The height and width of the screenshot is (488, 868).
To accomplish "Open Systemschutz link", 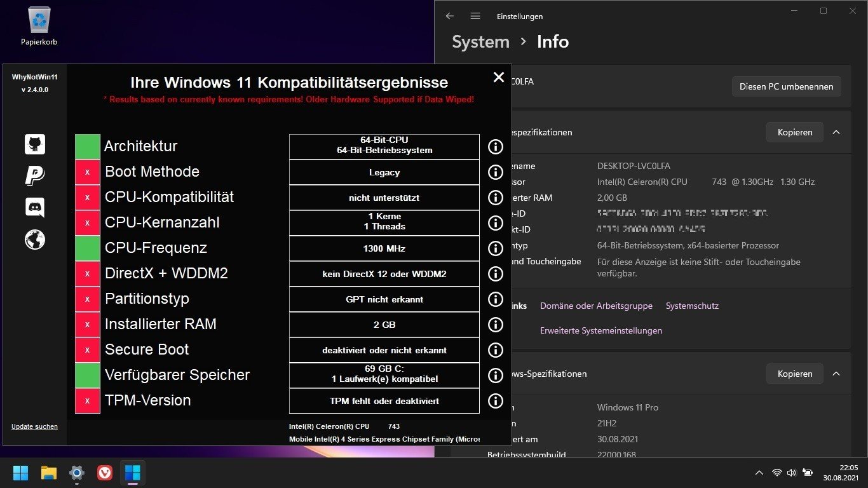I will (x=692, y=306).
